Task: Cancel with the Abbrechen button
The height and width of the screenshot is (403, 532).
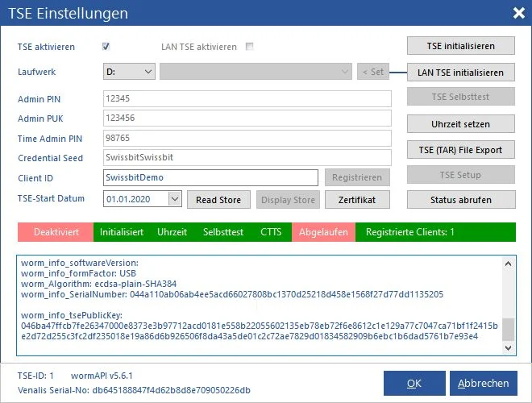Action: (484, 383)
